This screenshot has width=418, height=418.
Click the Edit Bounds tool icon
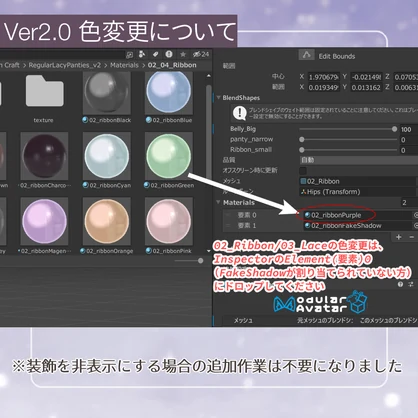pyautogui.click(x=306, y=55)
